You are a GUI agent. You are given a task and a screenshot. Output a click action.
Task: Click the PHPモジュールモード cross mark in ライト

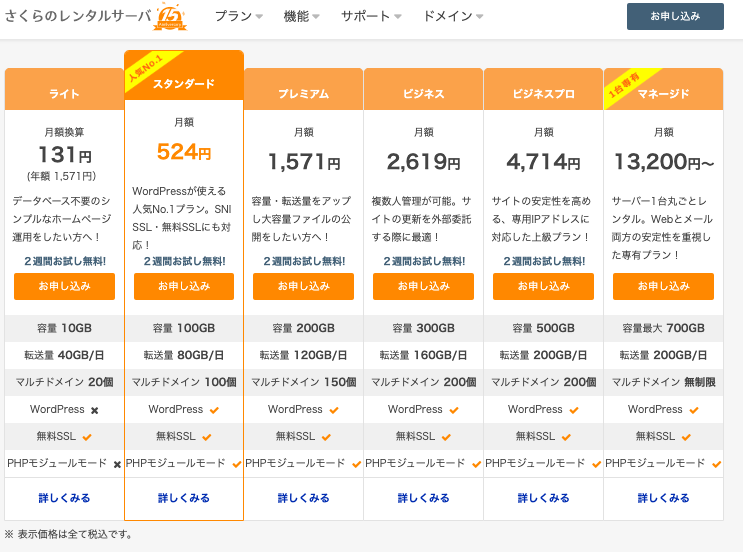[117, 465]
